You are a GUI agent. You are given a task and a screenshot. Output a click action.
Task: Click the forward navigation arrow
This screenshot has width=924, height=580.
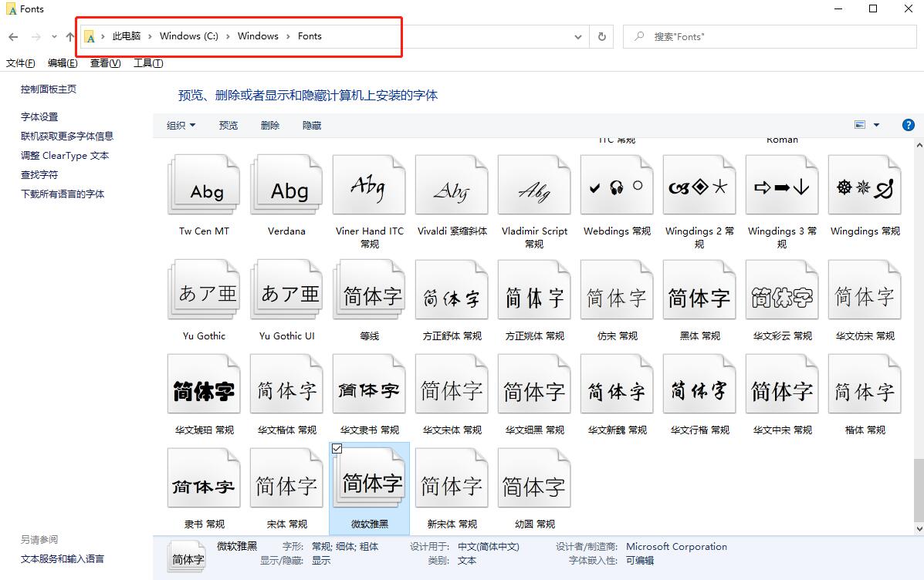tap(34, 36)
